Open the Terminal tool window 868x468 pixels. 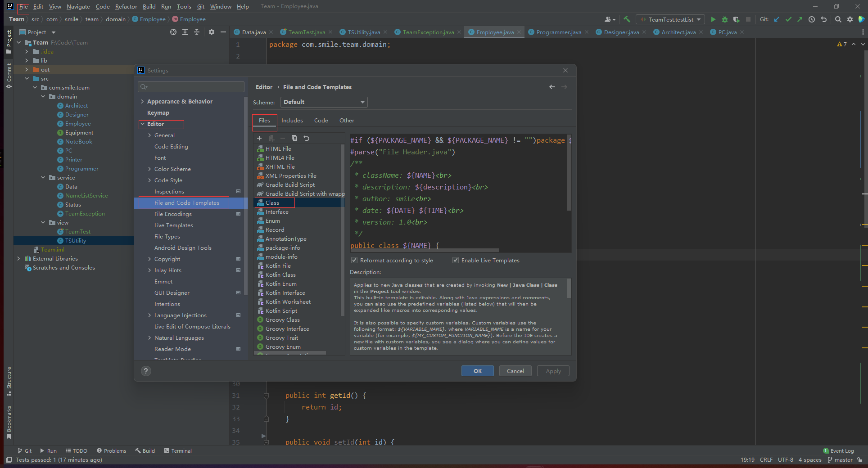tap(178, 450)
